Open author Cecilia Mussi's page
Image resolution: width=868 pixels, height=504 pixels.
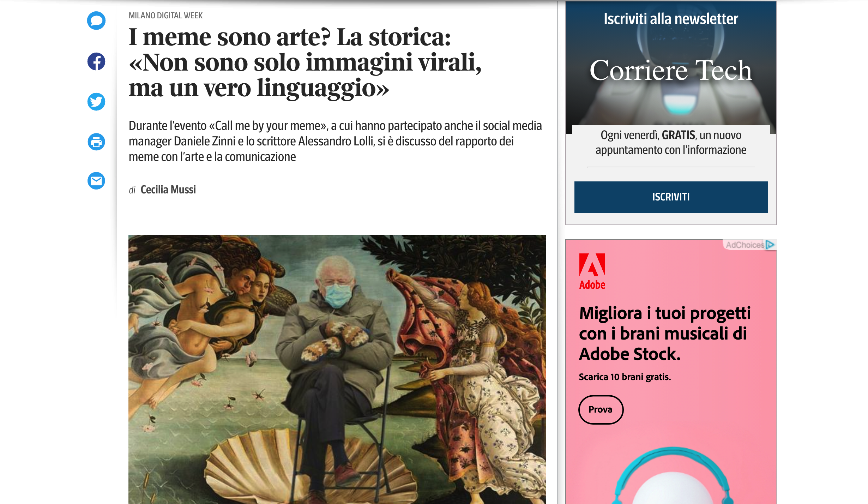168,190
